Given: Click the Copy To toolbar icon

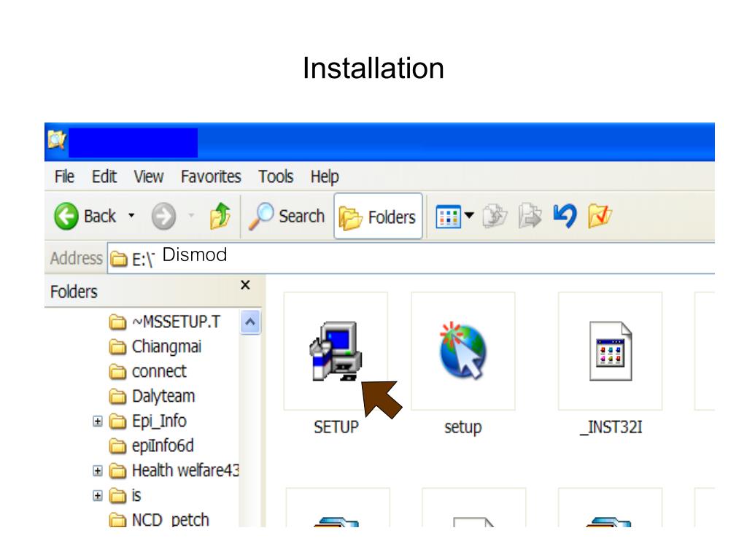Looking at the screenshot, I should [x=530, y=216].
